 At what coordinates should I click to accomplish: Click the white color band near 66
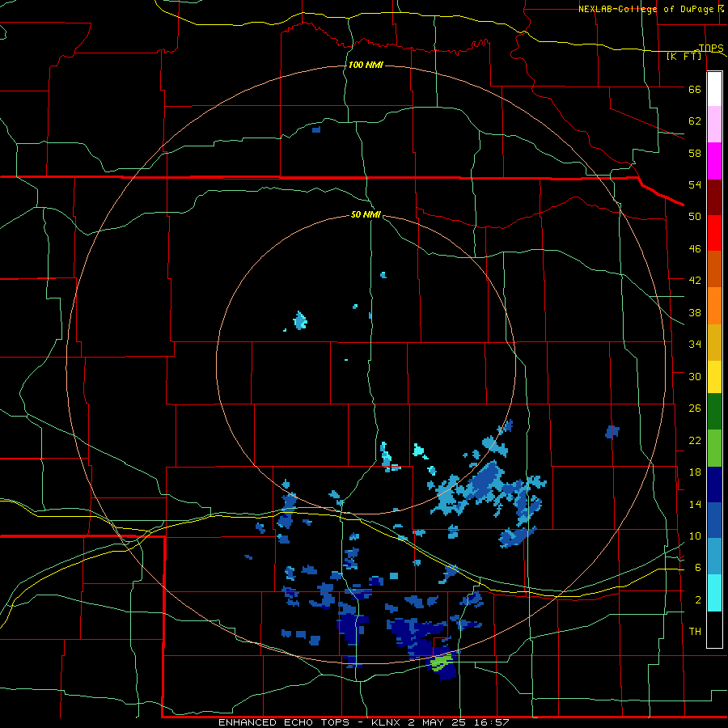(714, 89)
